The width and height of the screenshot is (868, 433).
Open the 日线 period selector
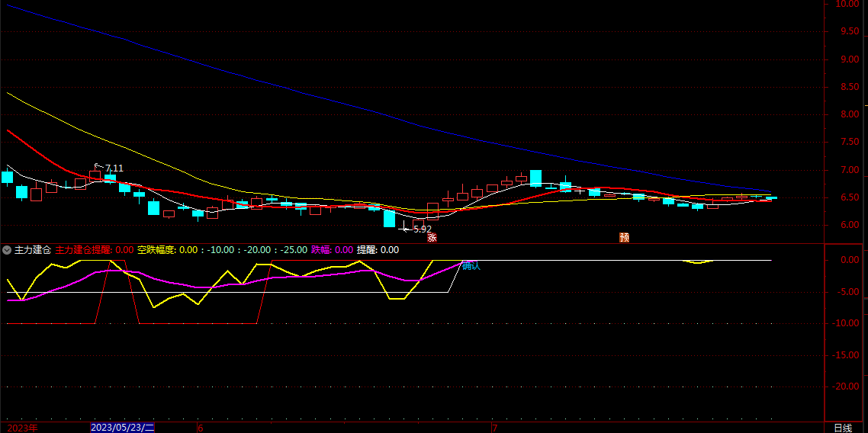[x=843, y=428]
